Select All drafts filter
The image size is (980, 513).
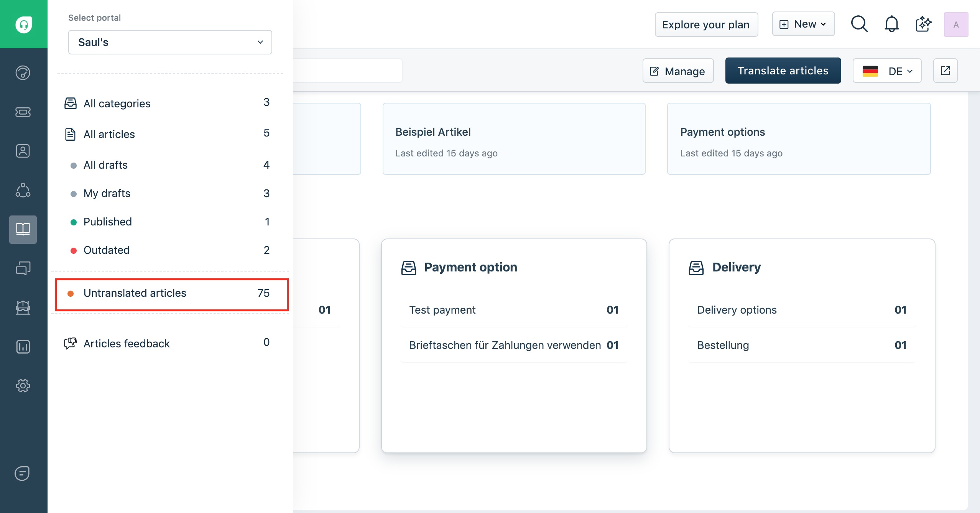(x=106, y=165)
